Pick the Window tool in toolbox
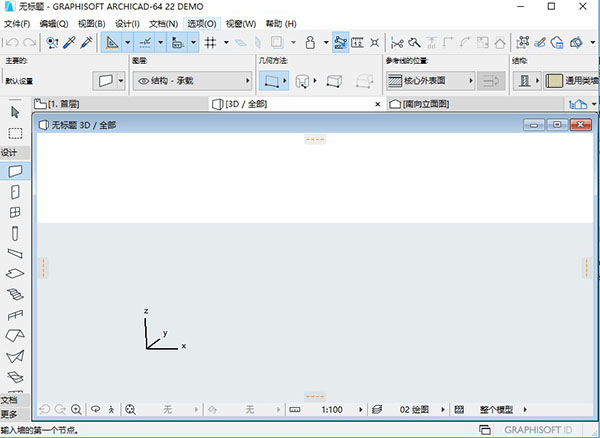 point(15,212)
